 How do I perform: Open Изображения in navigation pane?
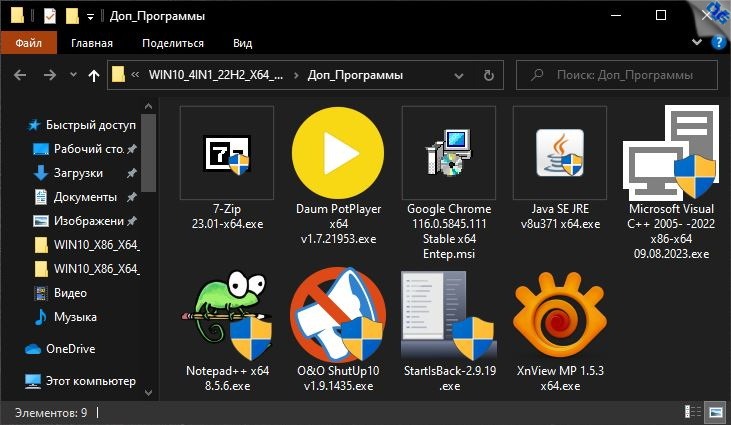tap(85, 221)
